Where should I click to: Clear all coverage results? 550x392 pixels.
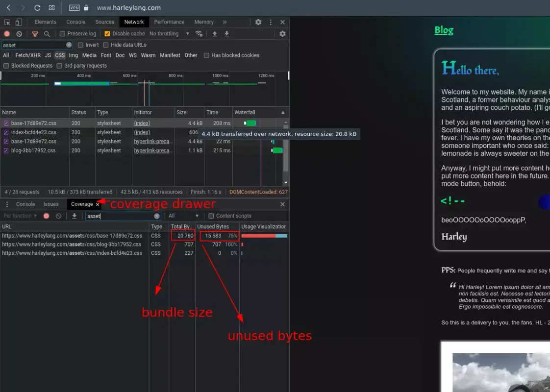point(58,216)
